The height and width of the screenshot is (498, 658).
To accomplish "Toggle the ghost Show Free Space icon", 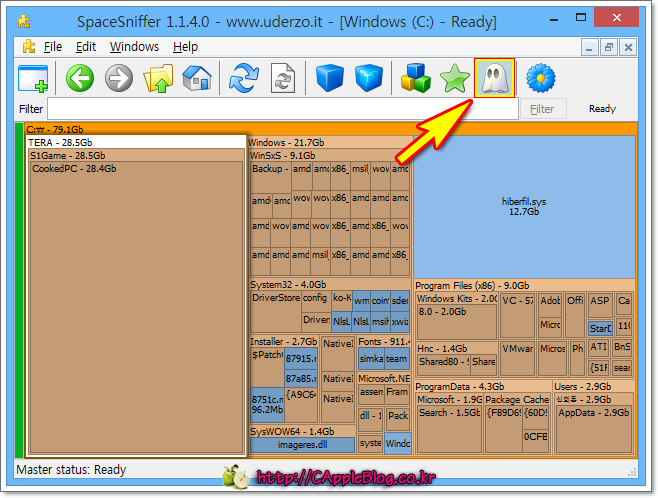I will (x=494, y=78).
